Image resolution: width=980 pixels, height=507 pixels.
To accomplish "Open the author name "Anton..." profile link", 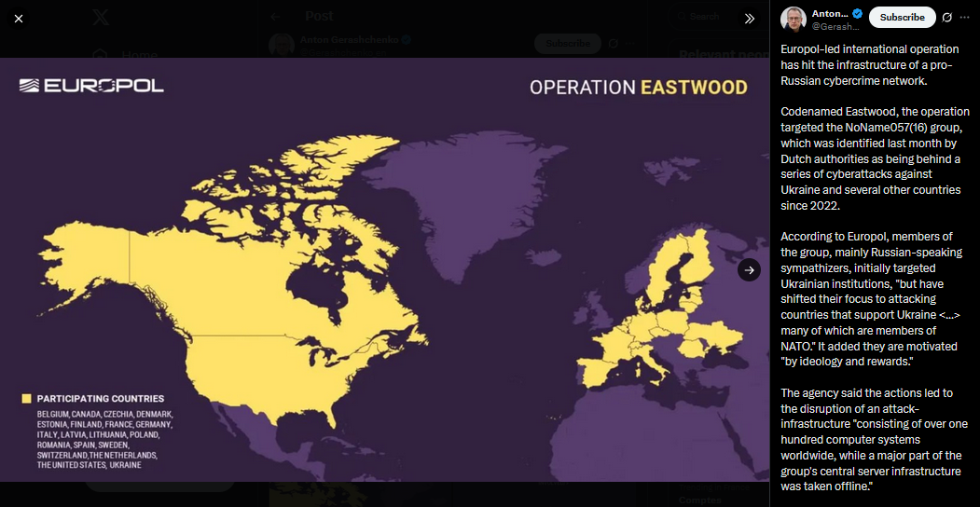I will [830, 13].
